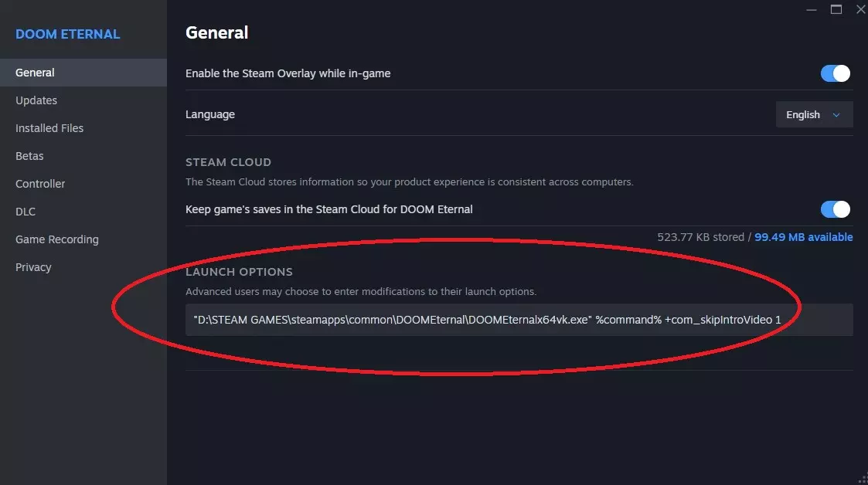Screen dimensions: 868x485
Task: Open Controller settings in sidebar
Action: coord(40,184)
